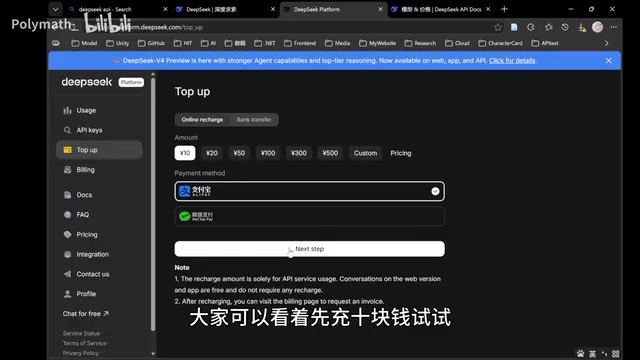This screenshot has height=360, width=640.
Task: Open Chat for free link
Action: (x=85, y=313)
